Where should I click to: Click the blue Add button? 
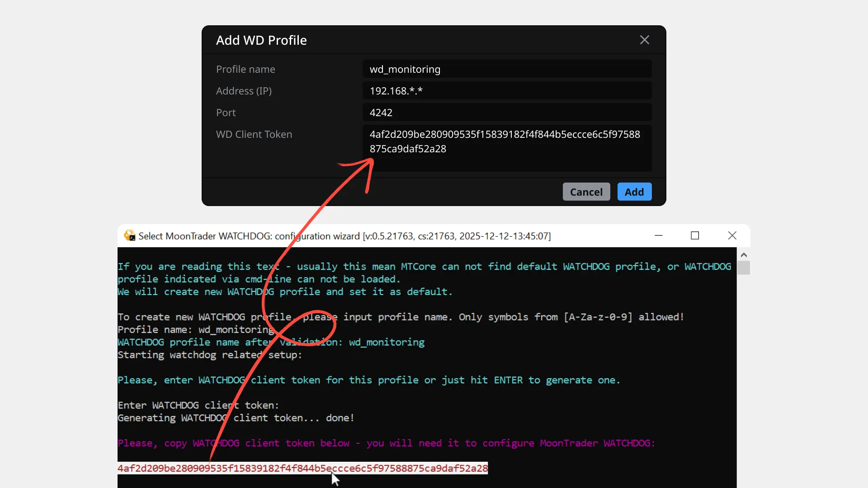[634, 192]
